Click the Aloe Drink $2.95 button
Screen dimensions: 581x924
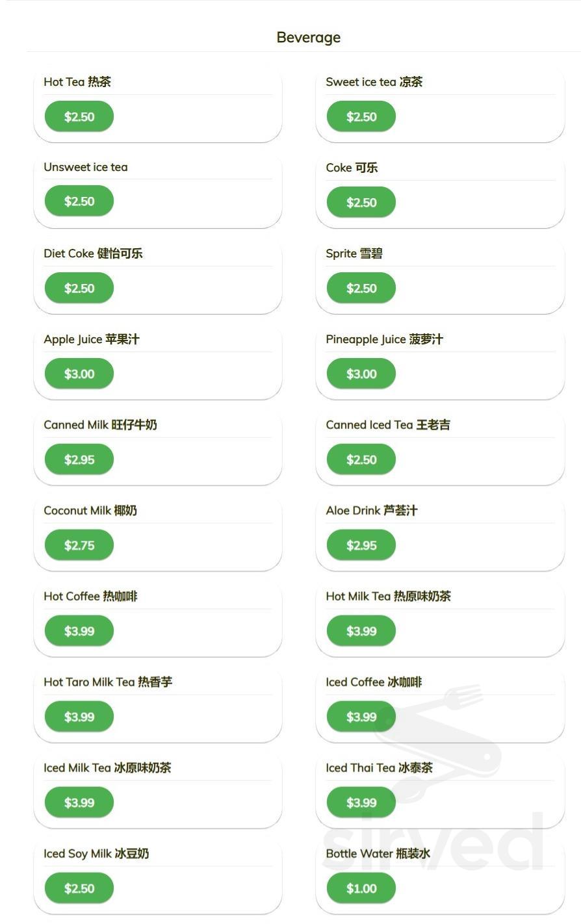(x=361, y=546)
